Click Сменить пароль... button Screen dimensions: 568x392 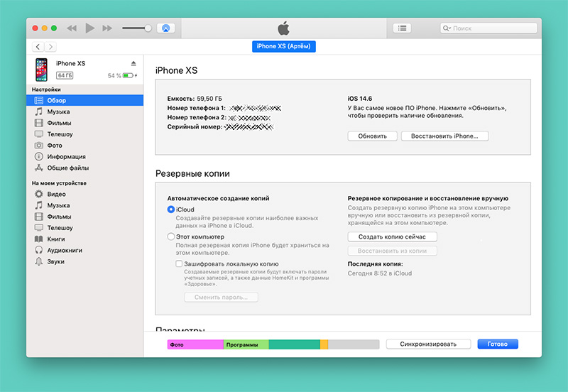pyautogui.click(x=221, y=297)
